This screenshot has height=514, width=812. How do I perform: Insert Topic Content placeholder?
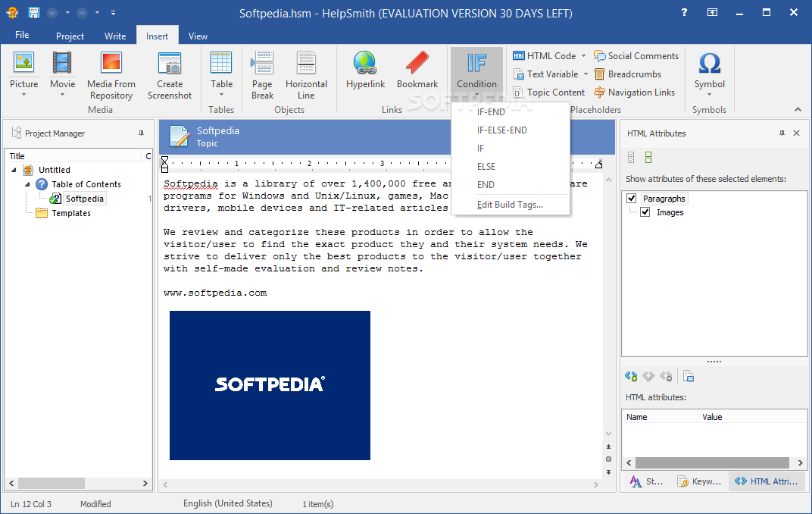(x=549, y=92)
